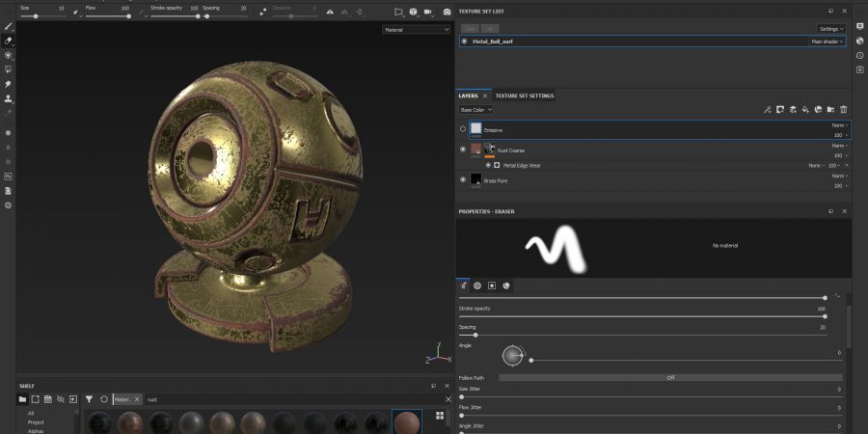Toggle the Follow Path Off button
The width and height of the screenshot is (868, 434).
[x=670, y=378]
